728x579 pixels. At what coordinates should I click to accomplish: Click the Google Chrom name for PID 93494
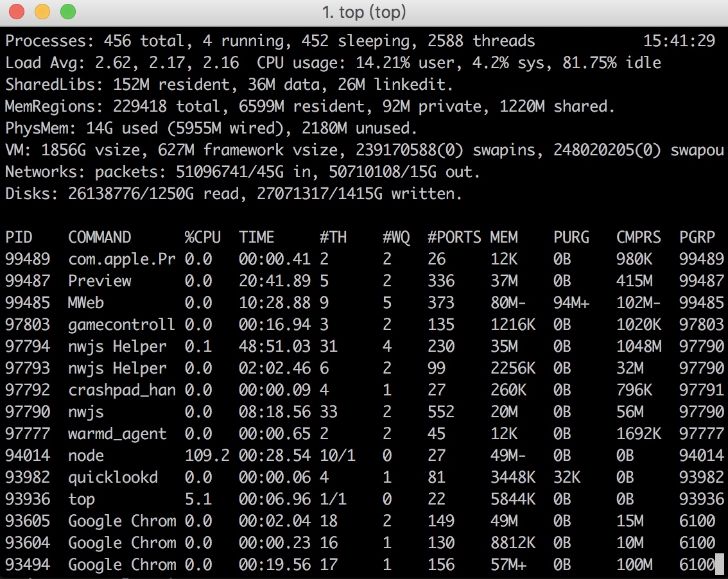coord(122,565)
